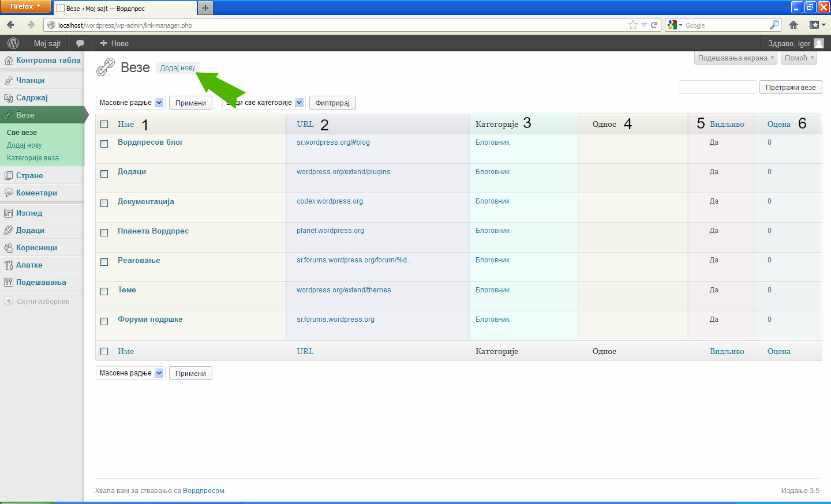The width and height of the screenshot is (831, 504).
Task: Open the category filter dropdown
Action: (x=263, y=103)
